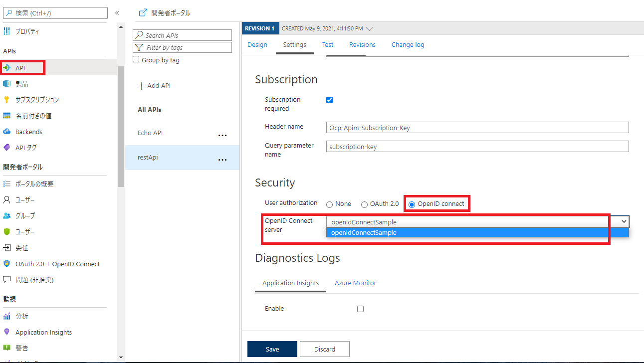Click the external link icon beside 開発者ポータル
The image size is (644, 363).
point(143,13)
